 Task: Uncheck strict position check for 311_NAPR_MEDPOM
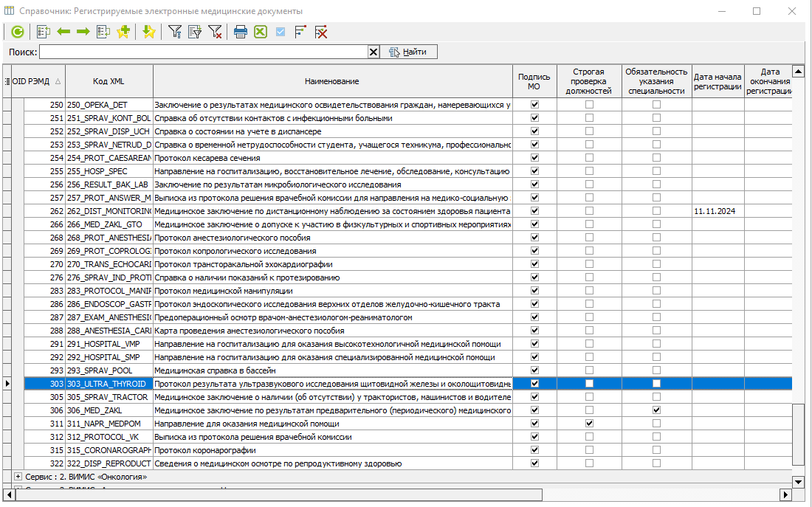(589, 424)
